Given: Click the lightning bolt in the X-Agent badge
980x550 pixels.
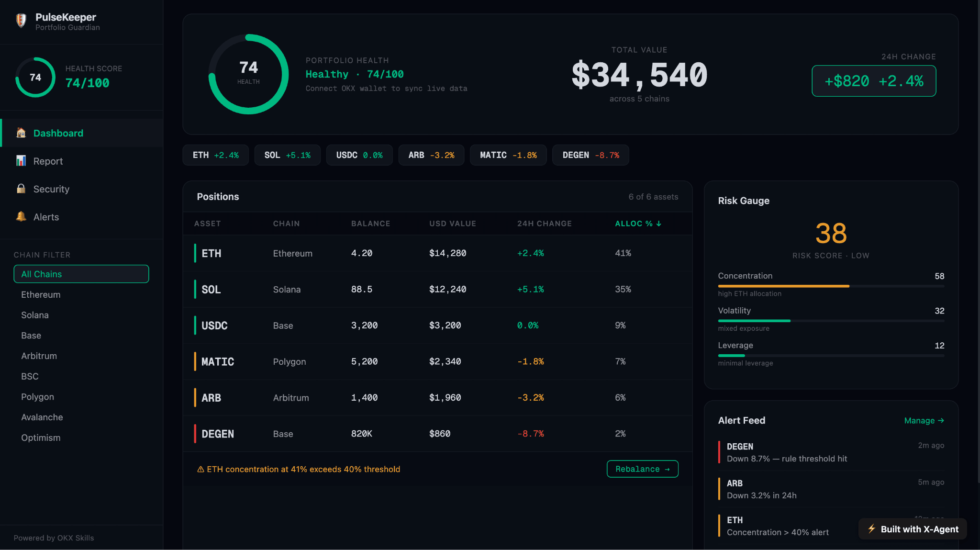Looking at the screenshot, I should point(872,528).
